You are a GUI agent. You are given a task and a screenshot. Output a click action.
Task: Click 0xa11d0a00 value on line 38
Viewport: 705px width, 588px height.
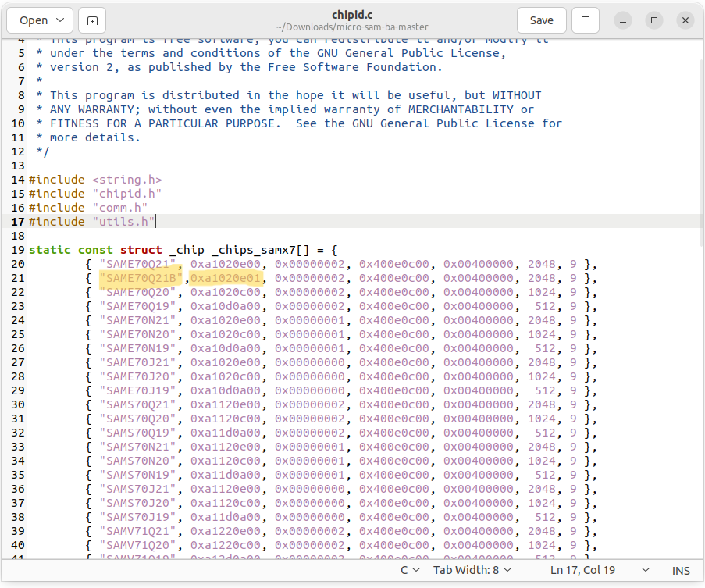pyautogui.click(x=226, y=517)
